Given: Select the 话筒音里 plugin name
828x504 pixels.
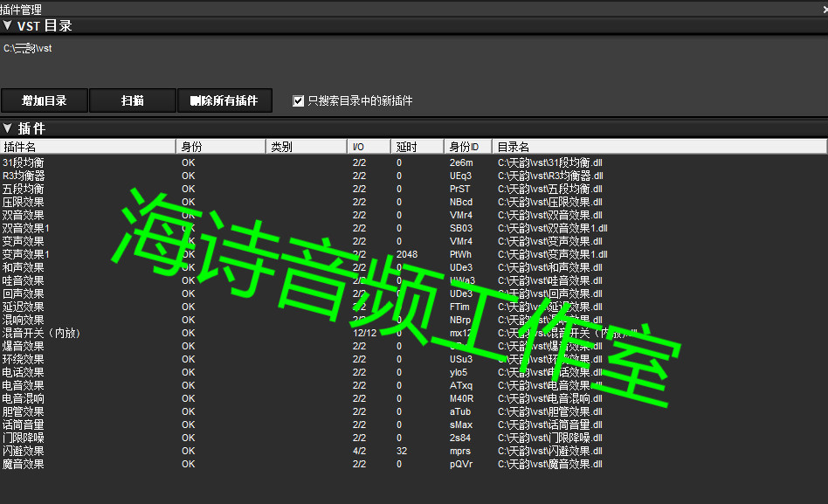Looking at the screenshot, I should tap(24, 425).
